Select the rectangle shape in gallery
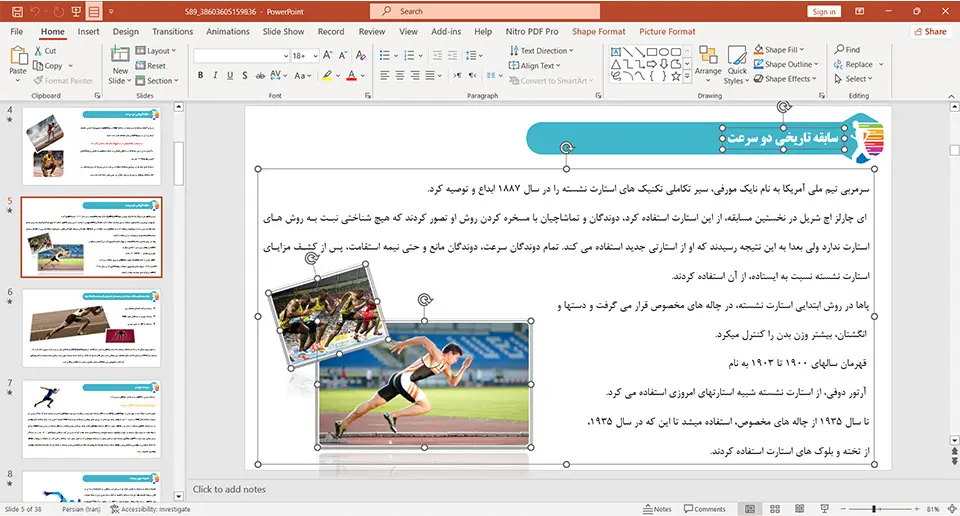The height and width of the screenshot is (516, 960). [652, 52]
